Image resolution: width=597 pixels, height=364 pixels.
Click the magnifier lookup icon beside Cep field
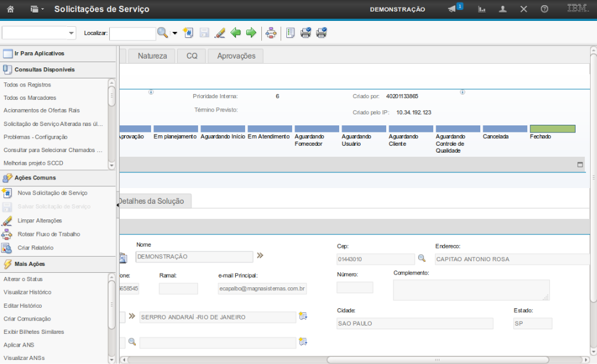422,258
